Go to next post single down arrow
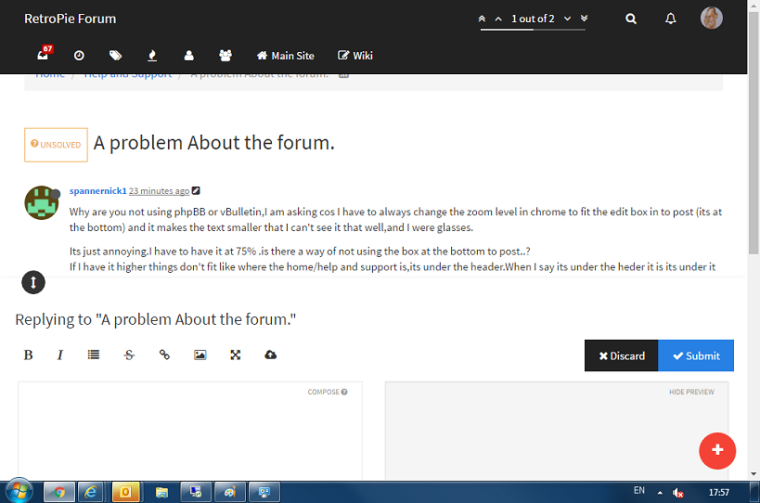 pyautogui.click(x=567, y=19)
